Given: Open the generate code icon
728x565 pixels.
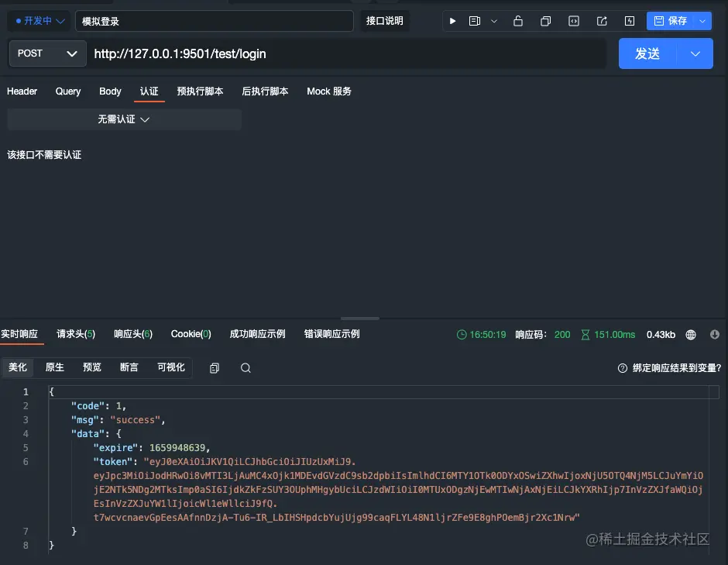Looking at the screenshot, I should point(574,21).
